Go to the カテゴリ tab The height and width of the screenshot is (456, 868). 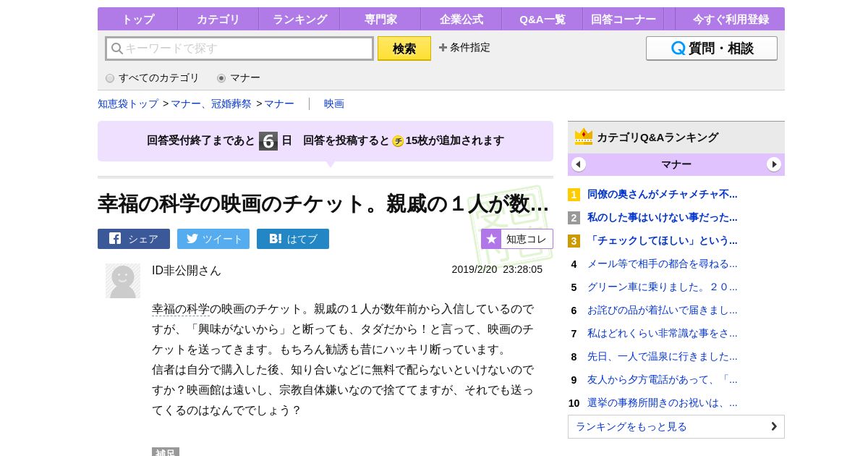pyautogui.click(x=218, y=19)
